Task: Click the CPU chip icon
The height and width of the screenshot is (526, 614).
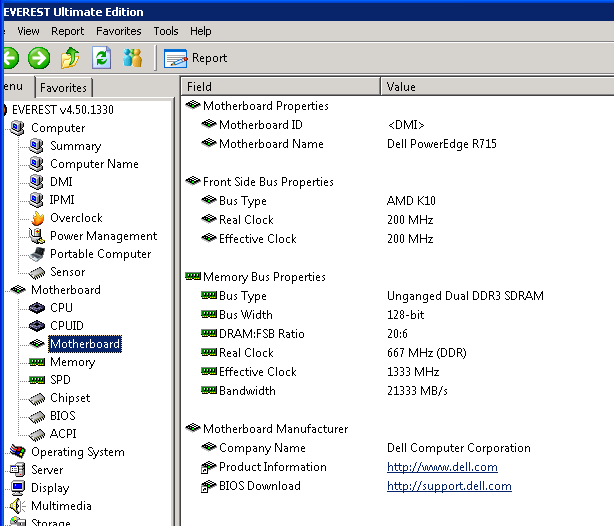Action: [x=37, y=308]
